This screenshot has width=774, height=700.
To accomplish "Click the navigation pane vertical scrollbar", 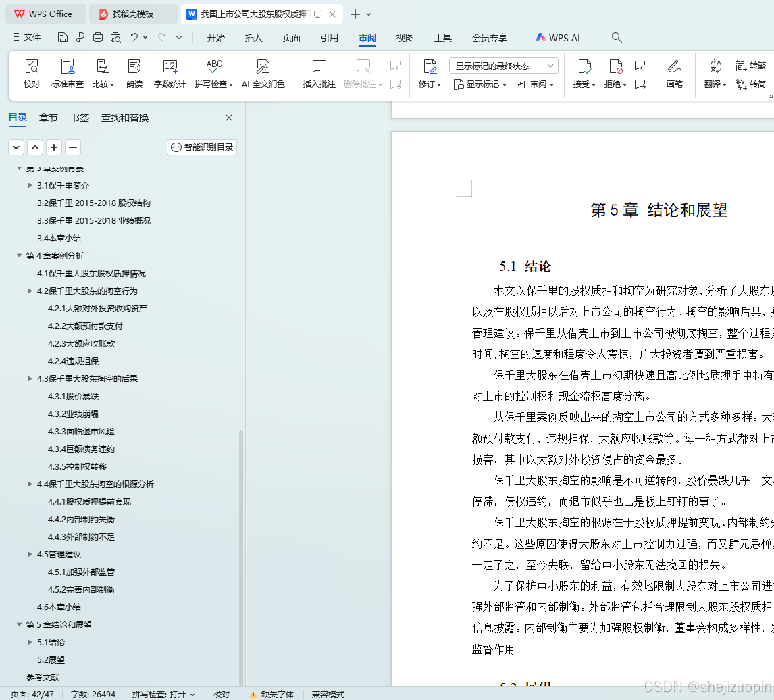I will [241, 557].
